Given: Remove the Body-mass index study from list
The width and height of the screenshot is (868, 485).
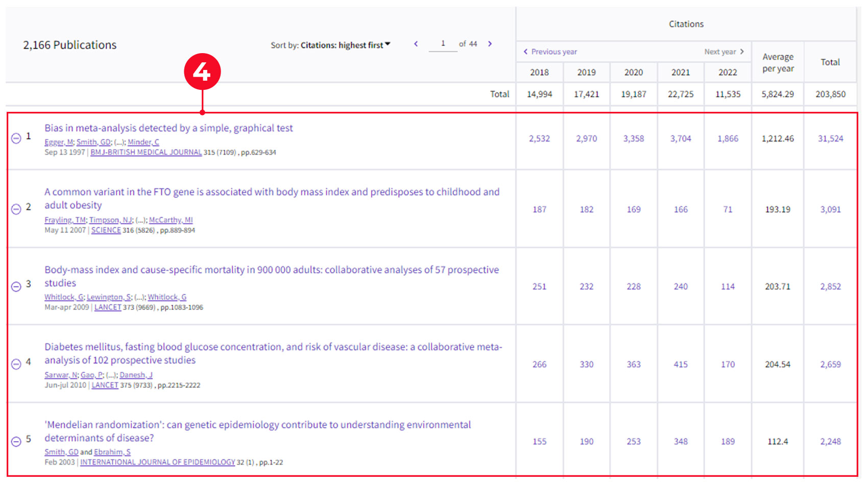Looking at the screenshot, I should tap(15, 286).
